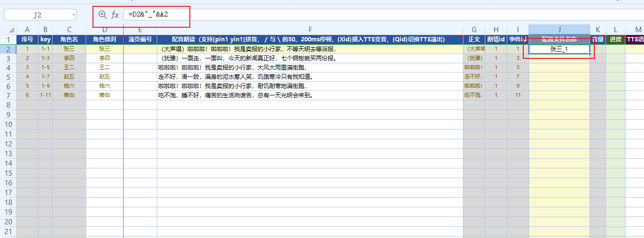
Task: Click the Name Box showing J2
Action: click(x=37, y=15)
